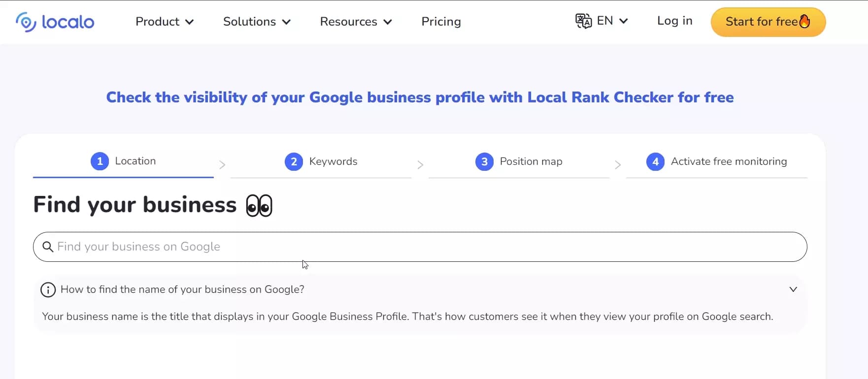Open the Product dropdown menu
The height and width of the screenshot is (379, 868).
[x=165, y=22]
